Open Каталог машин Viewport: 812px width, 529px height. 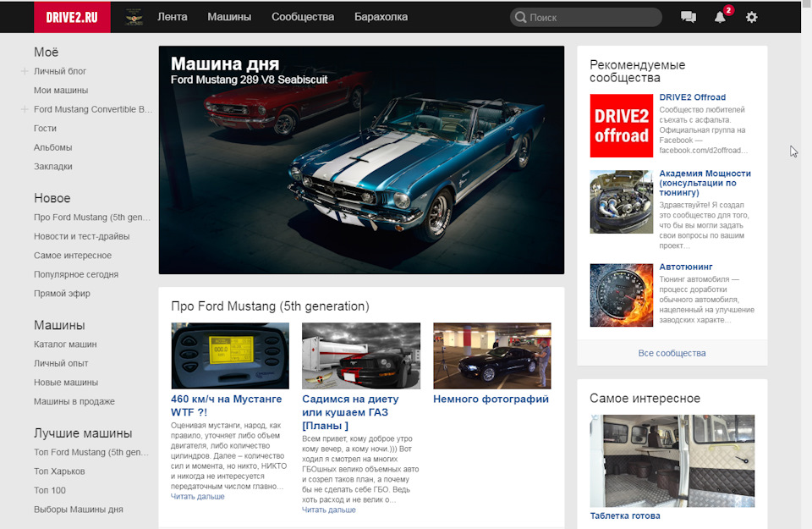(65, 344)
